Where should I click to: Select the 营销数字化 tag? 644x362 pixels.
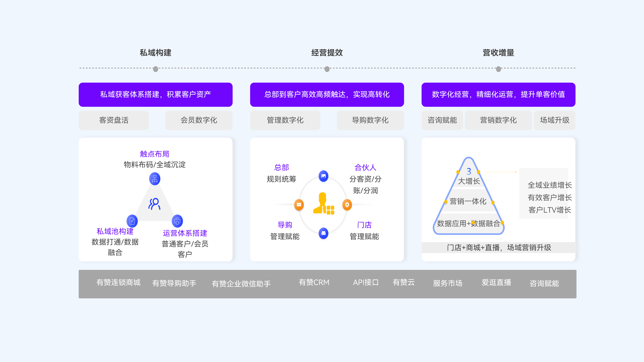pyautogui.click(x=498, y=120)
